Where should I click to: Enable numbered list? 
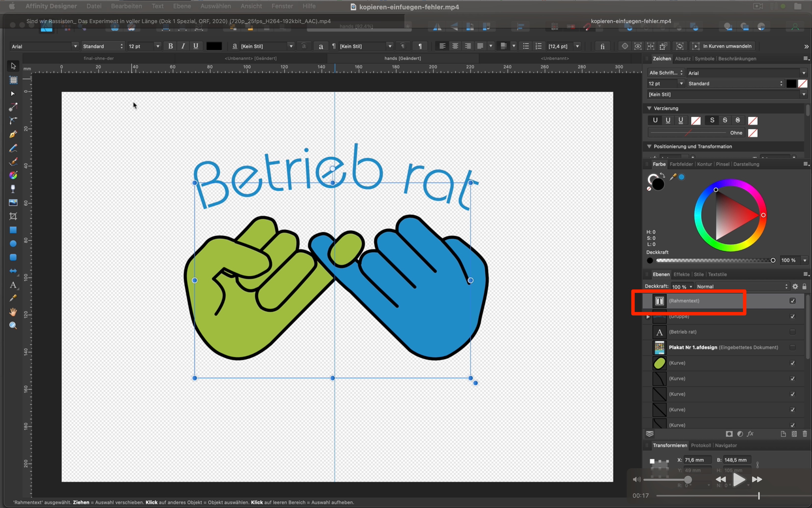click(x=538, y=46)
